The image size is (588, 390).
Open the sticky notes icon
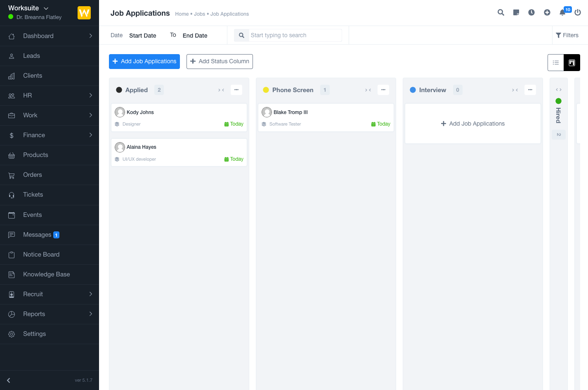[x=516, y=12]
